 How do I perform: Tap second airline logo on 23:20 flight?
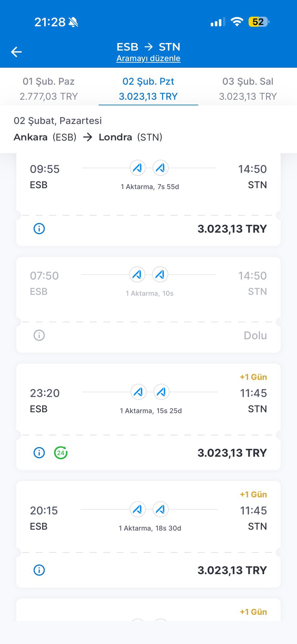click(x=161, y=392)
